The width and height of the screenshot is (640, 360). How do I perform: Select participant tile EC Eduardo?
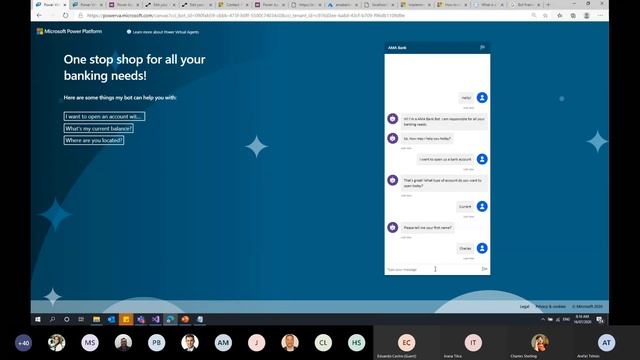tap(407, 343)
